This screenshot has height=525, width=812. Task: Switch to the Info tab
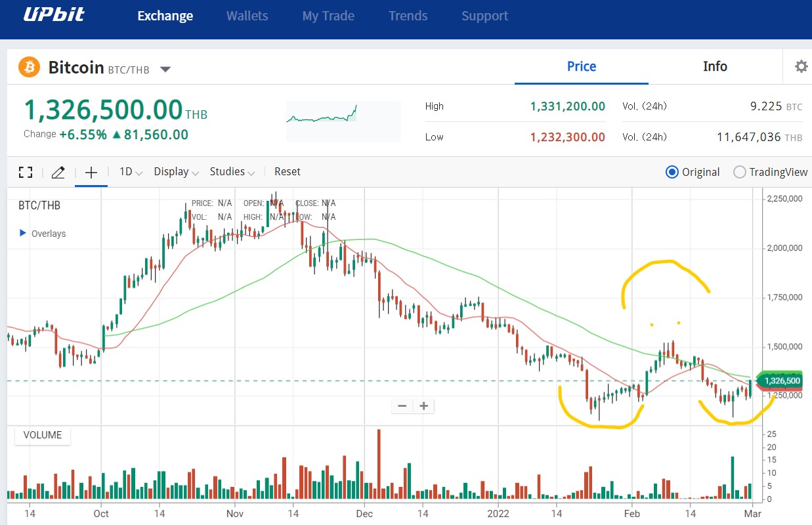pyautogui.click(x=715, y=66)
